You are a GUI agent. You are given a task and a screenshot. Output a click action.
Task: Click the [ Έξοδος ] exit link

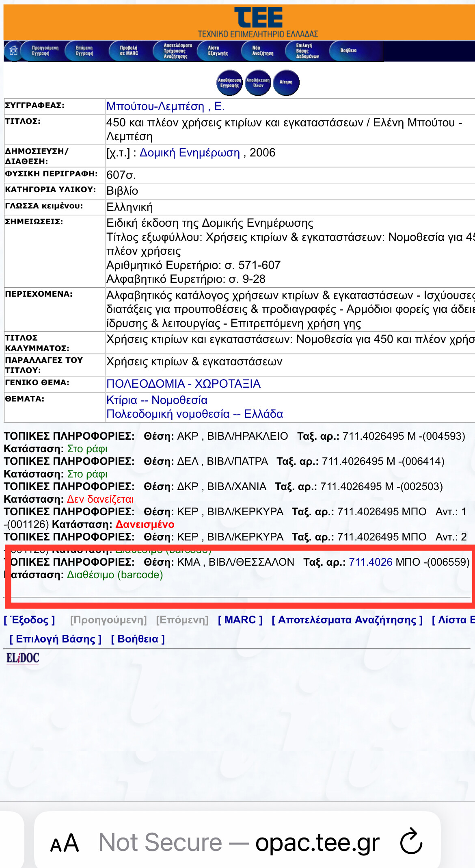click(29, 620)
